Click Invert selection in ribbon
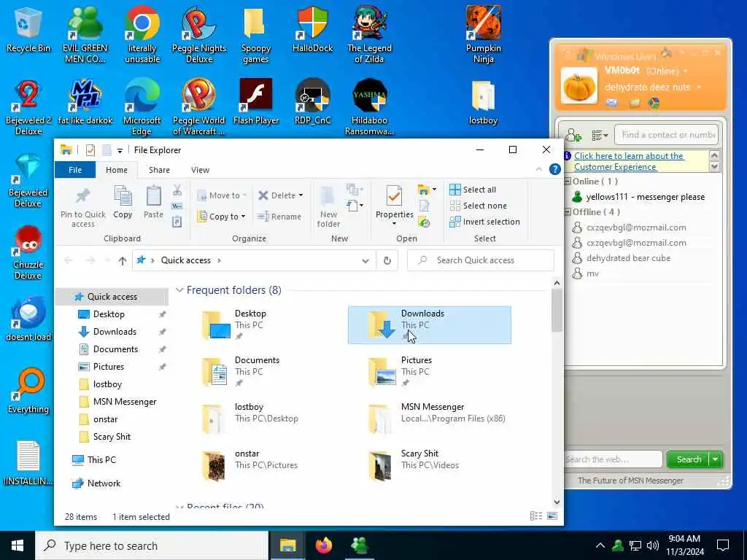 484,222
